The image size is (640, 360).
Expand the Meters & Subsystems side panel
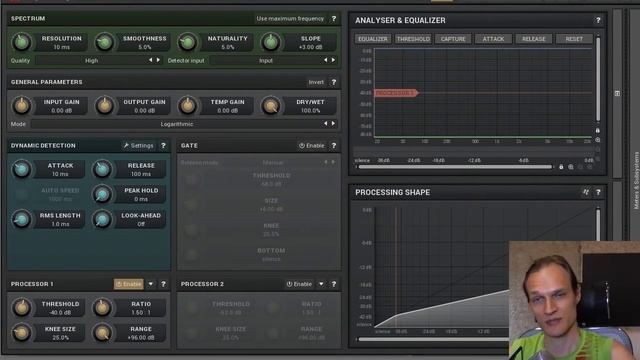coord(636,180)
